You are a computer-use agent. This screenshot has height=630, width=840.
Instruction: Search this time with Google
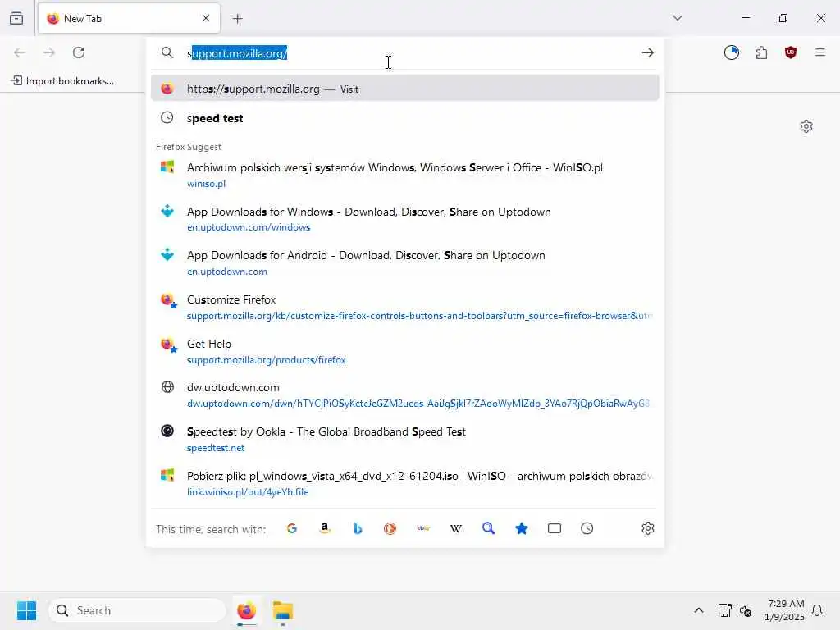(x=292, y=528)
